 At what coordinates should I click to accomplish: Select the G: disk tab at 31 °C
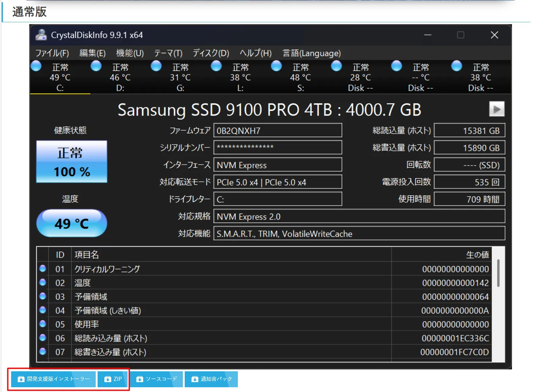(180, 77)
